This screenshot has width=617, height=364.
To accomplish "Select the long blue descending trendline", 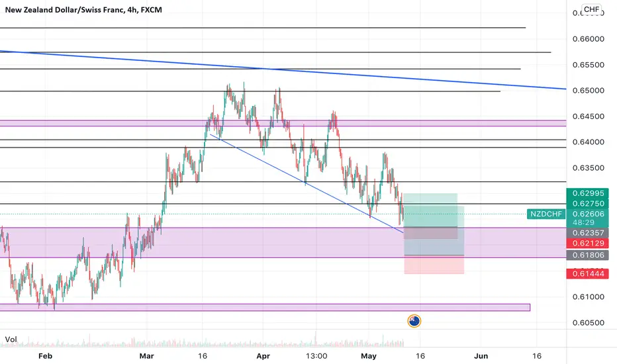I will pos(283,70).
